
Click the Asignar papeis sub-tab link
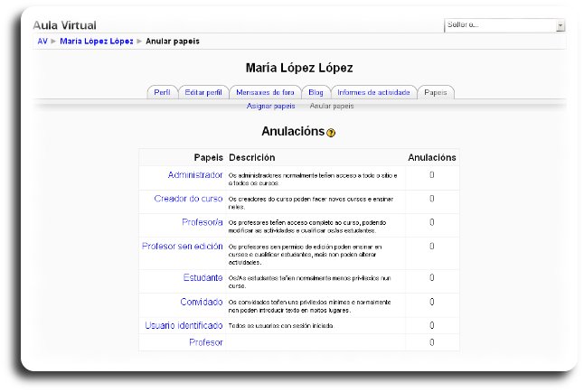pyautogui.click(x=270, y=106)
